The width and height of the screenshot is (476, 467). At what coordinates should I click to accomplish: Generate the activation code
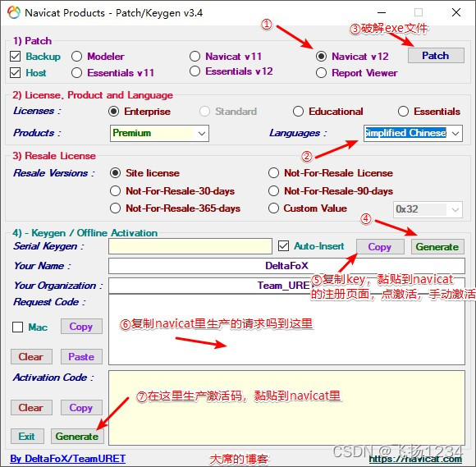click(77, 437)
